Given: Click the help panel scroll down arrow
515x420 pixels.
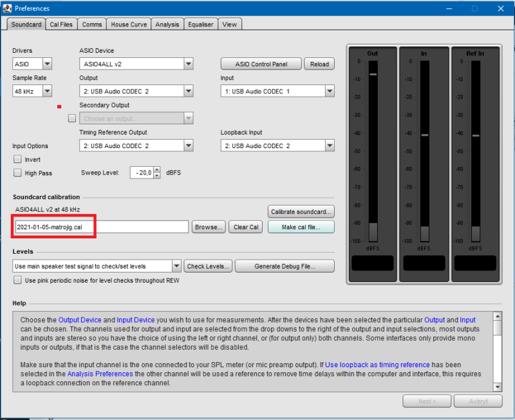Looking at the screenshot, I should pos(498,387).
